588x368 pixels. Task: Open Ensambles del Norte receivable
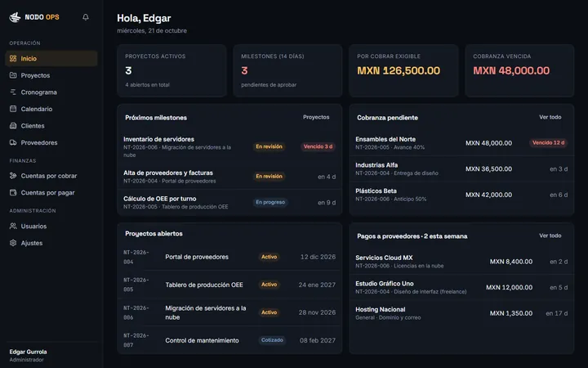click(461, 142)
